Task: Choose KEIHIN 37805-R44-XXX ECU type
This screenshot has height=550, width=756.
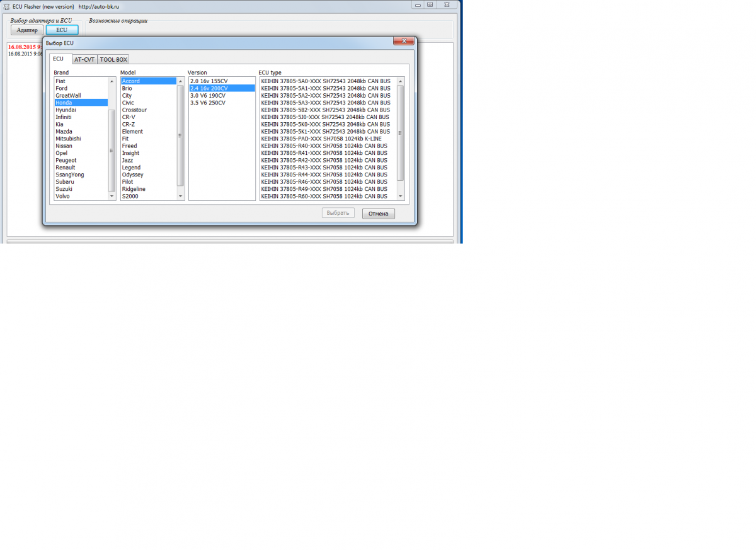Action: (328, 175)
